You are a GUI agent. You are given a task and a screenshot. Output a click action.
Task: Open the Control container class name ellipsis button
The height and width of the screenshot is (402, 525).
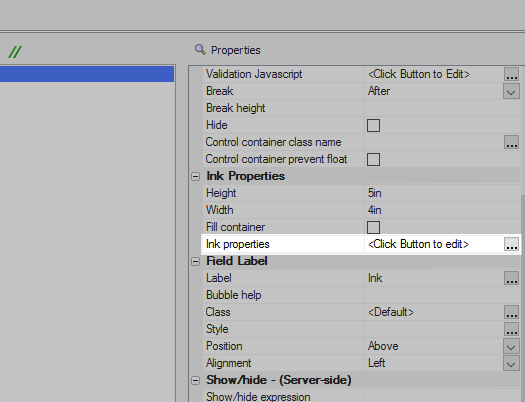(x=511, y=142)
